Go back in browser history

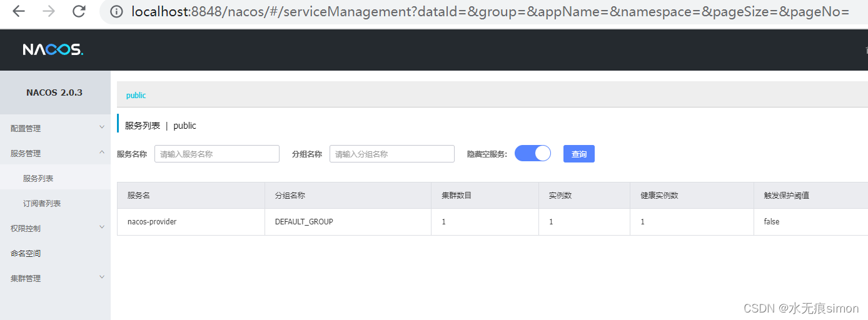[x=19, y=11]
